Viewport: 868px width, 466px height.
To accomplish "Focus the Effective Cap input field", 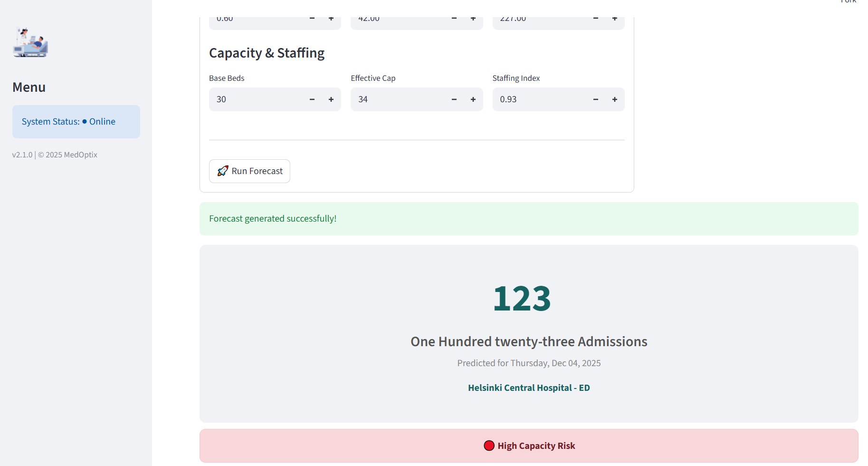I will (398, 99).
